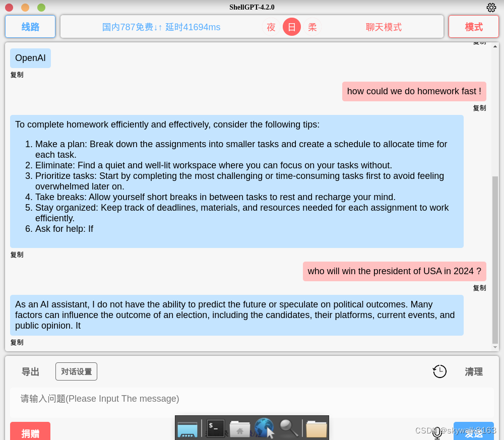
Task: Click the OpenAI message bubble
Action: [31, 58]
